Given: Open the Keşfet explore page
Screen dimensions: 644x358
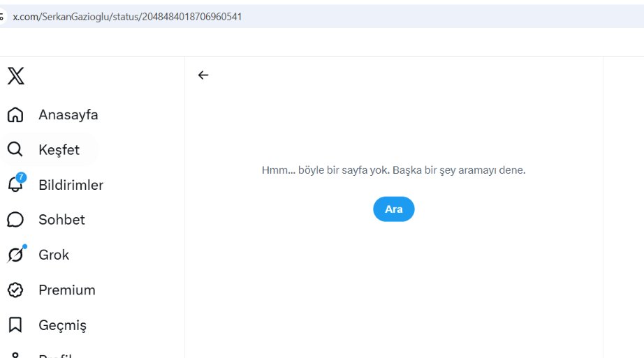Looking at the screenshot, I should [59, 150].
